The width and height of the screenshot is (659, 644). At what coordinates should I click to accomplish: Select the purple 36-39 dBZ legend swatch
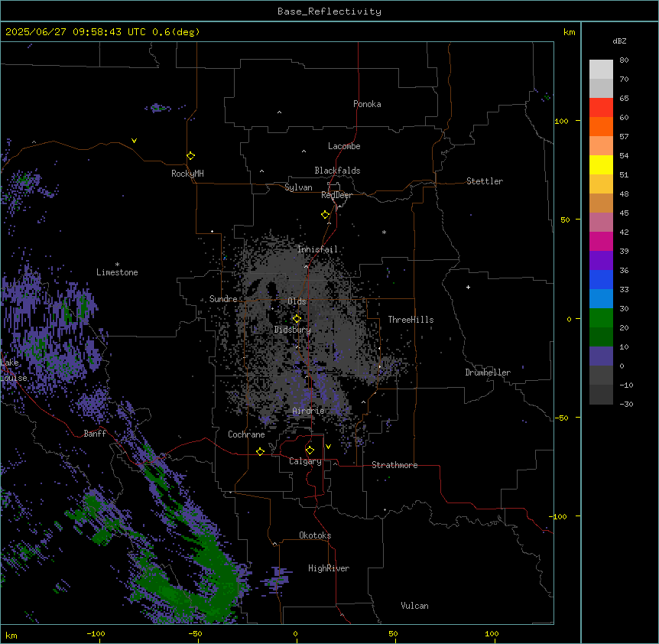coord(601,261)
